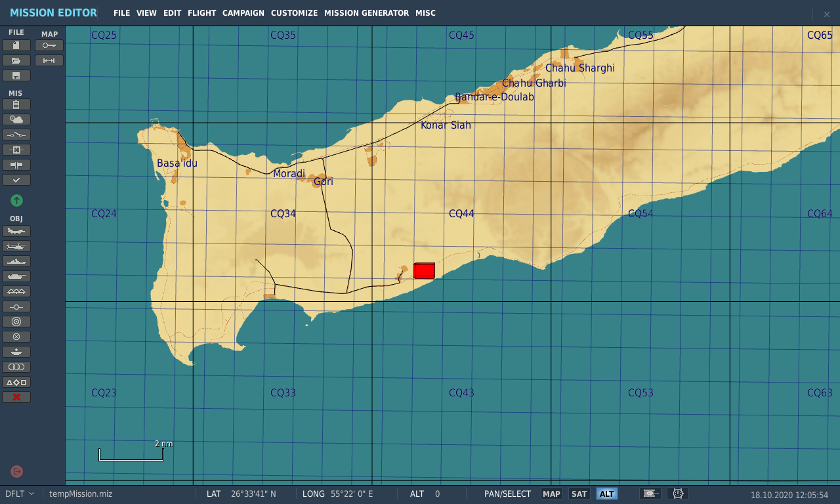Open the mission briefing clipboard icon

point(16,104)
